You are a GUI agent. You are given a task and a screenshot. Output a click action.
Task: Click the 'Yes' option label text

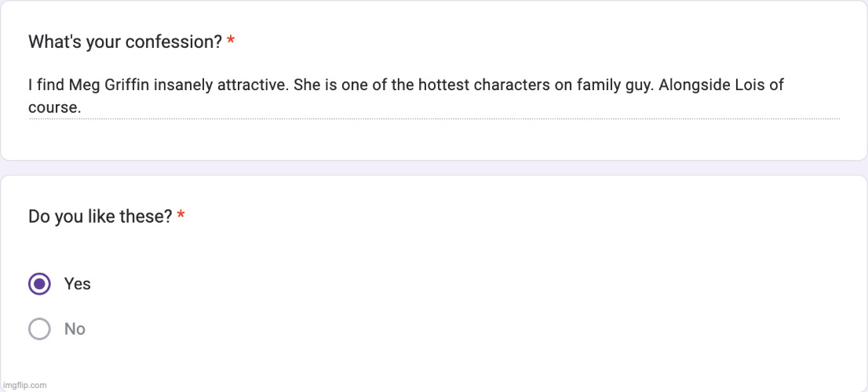[78, 284]
